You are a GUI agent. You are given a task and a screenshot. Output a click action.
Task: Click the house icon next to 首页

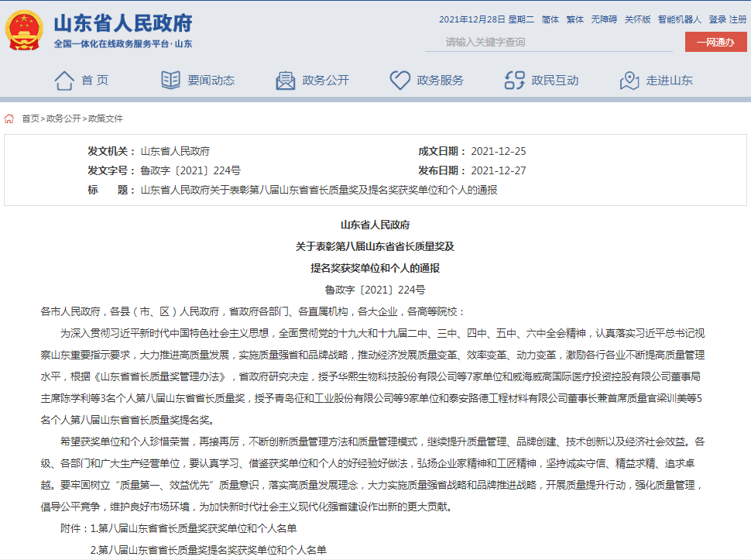[64, 80]
